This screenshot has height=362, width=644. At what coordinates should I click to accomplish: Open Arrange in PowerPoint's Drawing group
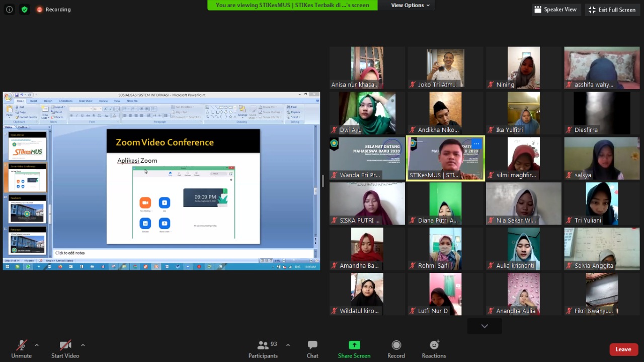[242, 112]
